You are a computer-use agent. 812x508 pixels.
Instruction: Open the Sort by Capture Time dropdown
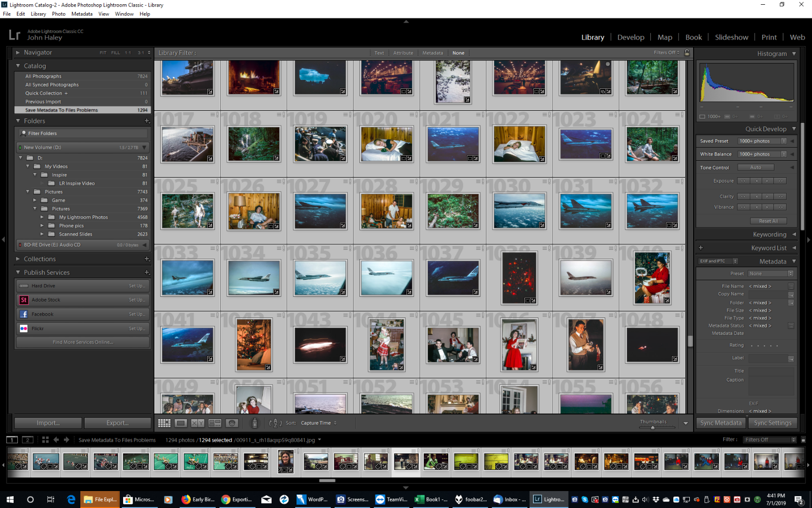tap(319, 423)
